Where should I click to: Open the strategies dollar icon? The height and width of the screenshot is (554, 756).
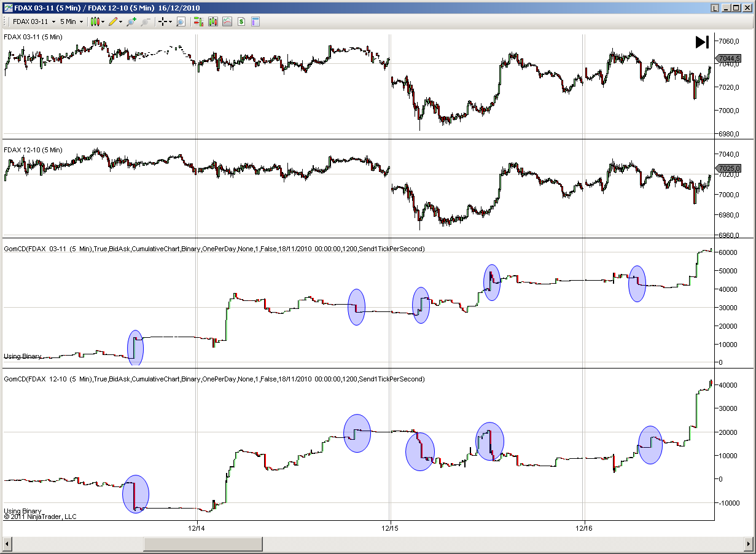tap(241, 21)
